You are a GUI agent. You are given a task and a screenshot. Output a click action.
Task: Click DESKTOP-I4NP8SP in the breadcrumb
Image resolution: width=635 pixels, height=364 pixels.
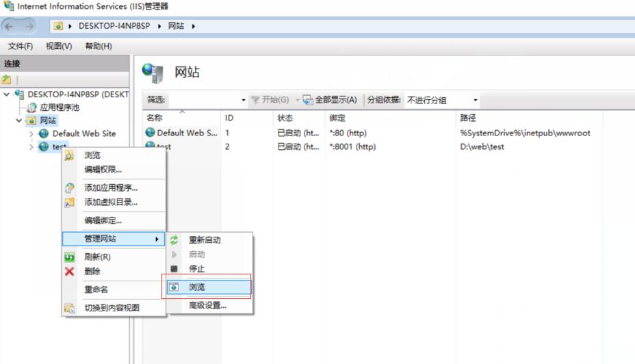coord(114,26)
